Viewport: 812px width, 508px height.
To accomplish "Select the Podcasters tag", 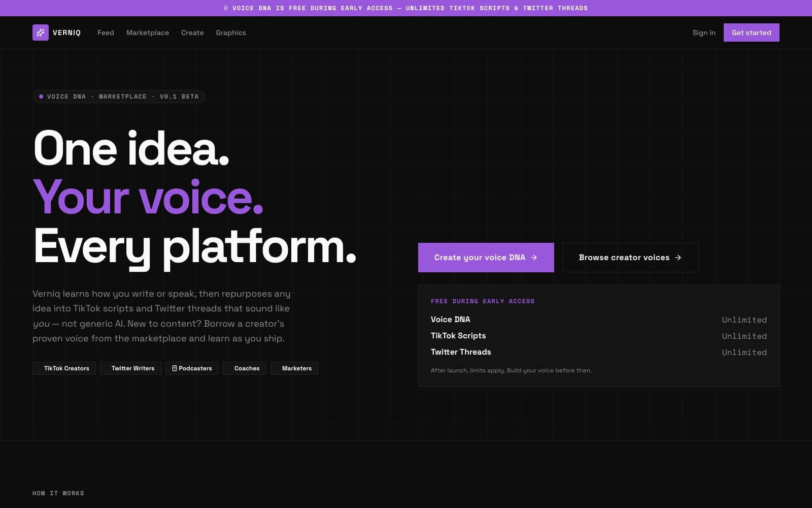I will (x=192, y=368).
